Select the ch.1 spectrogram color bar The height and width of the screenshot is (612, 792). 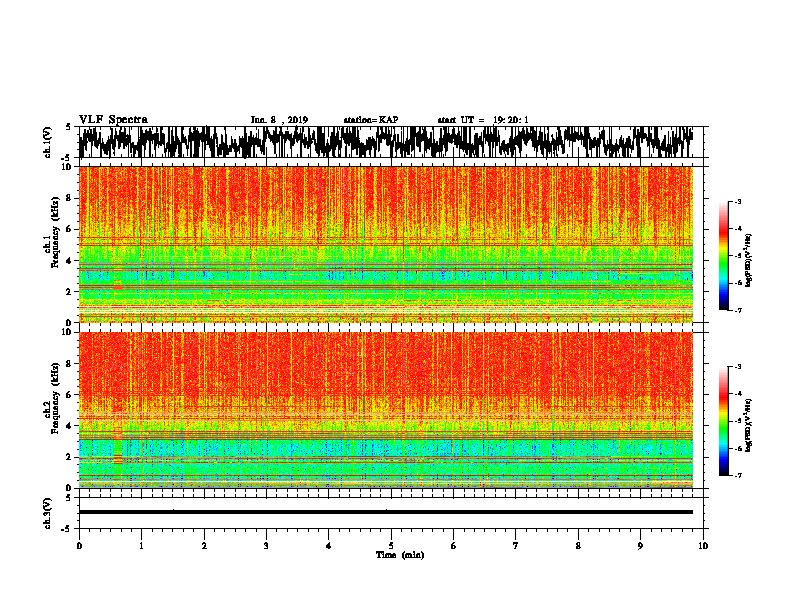pos(724,256)
